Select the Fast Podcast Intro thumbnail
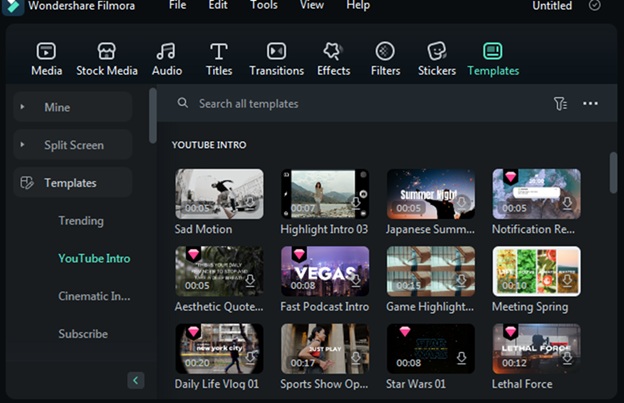This screenshot has width=624, height=403. pos(325,270)
